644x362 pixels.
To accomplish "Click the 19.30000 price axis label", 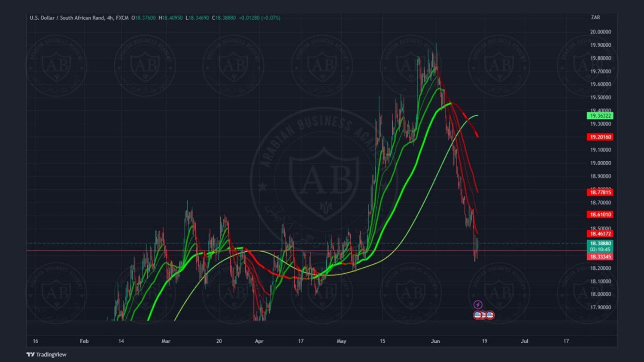I will (x=601, y=124).
